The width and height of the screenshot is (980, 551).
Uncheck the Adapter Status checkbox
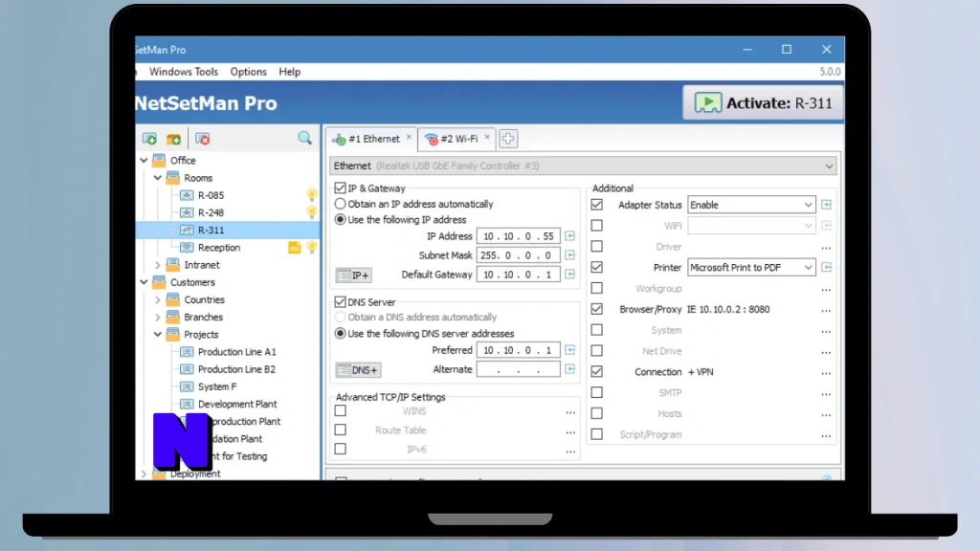coord(597,205)
